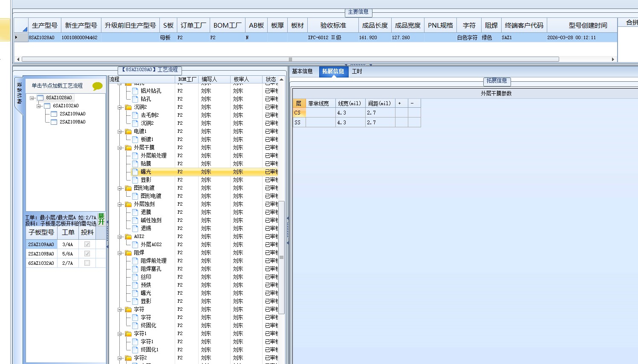Click the 8SAZ1028A0 main info row
638x364 pixels.
(x=315, y=37)
